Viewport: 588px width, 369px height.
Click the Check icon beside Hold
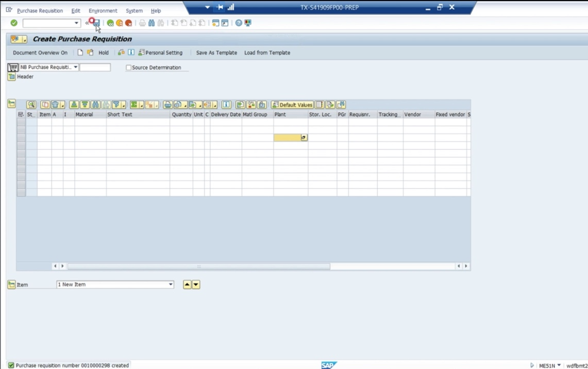121,52
